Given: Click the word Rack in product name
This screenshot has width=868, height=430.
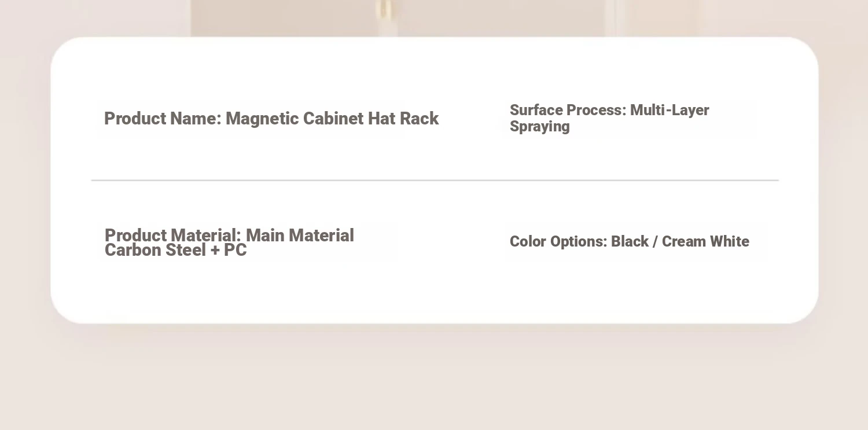Looking at the screenshot, I should [x=419, y=119].
